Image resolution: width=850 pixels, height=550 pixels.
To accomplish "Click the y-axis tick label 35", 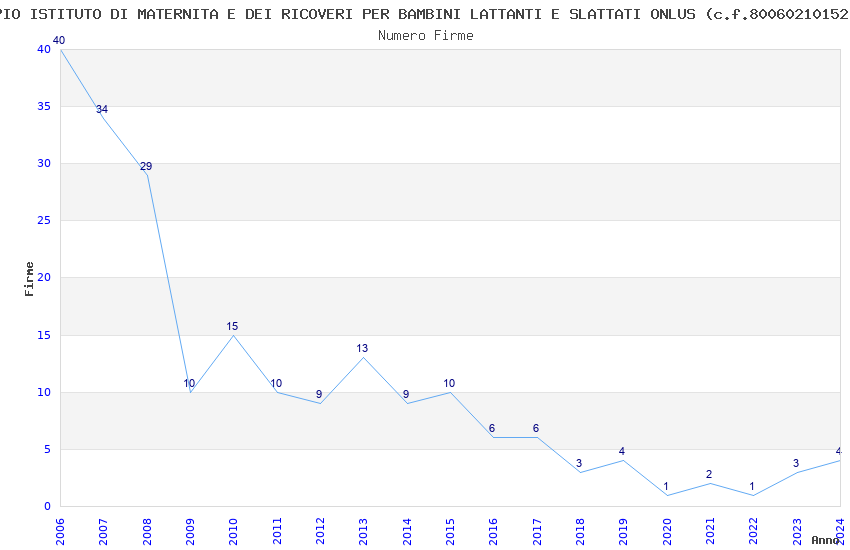I will (x=44, y=106).
